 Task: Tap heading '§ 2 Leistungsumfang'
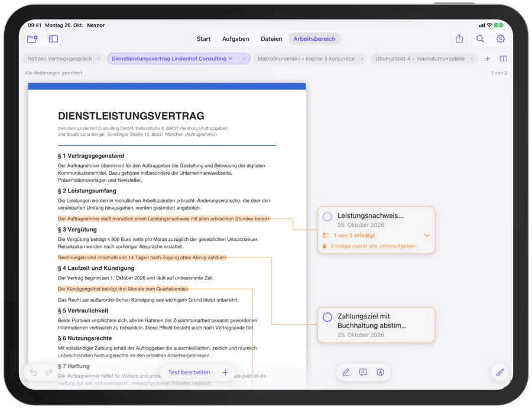[87, 191]
